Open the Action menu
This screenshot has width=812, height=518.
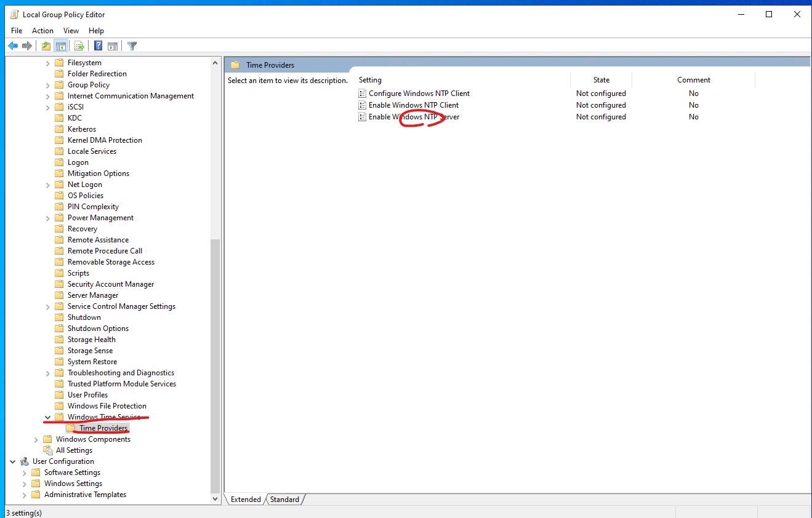tap(42, 31)
